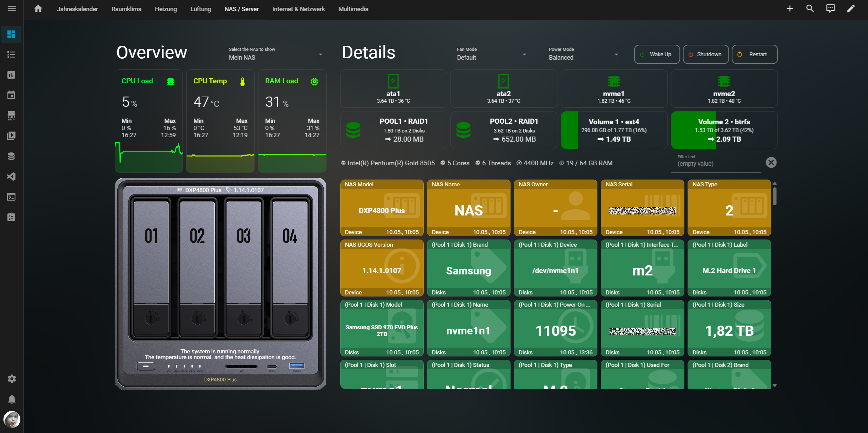
Task: Toggle the hamburger sidebar menu
Action: click(12, 9)
